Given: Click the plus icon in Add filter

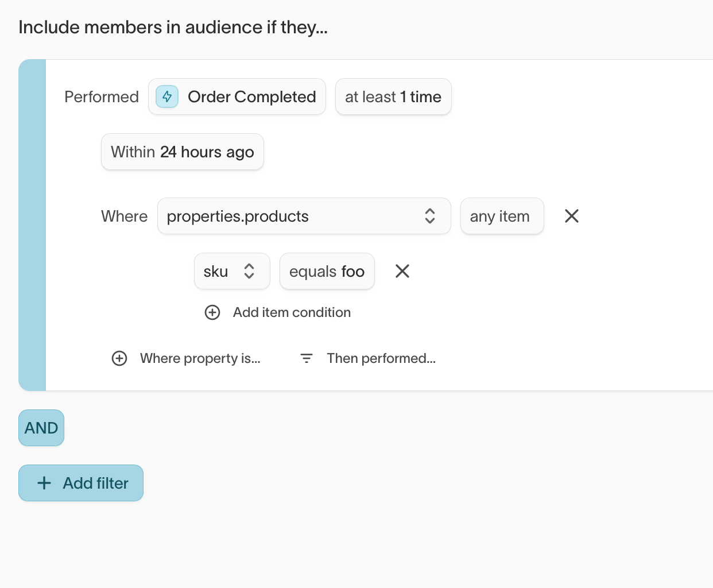Looking at the screenshot, I should tap(44, 483).
